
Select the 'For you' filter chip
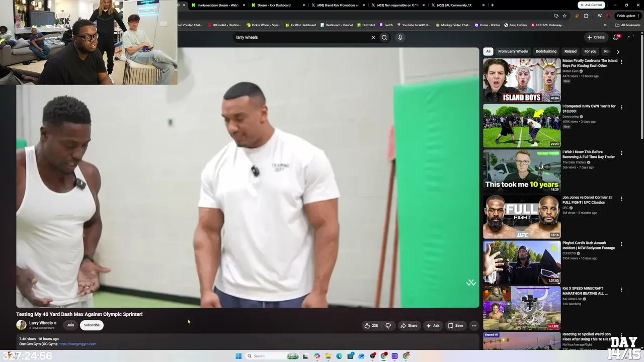click(x=590, y=51)
